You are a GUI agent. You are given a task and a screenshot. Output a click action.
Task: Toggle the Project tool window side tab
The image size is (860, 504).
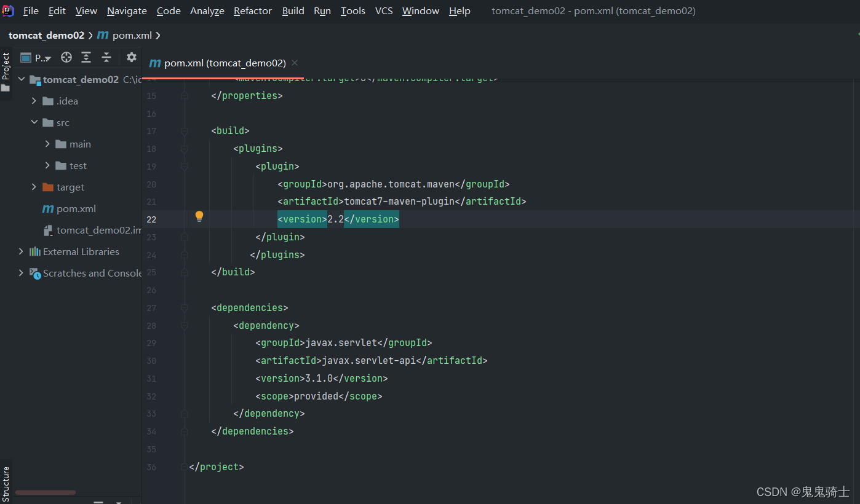tap(6, 72)
